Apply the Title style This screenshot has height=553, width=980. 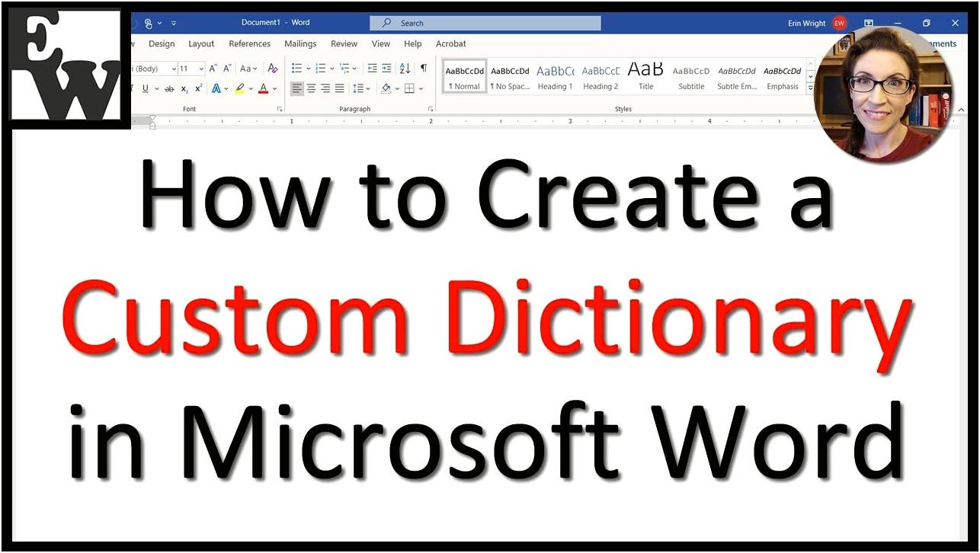tap(646, 77)
